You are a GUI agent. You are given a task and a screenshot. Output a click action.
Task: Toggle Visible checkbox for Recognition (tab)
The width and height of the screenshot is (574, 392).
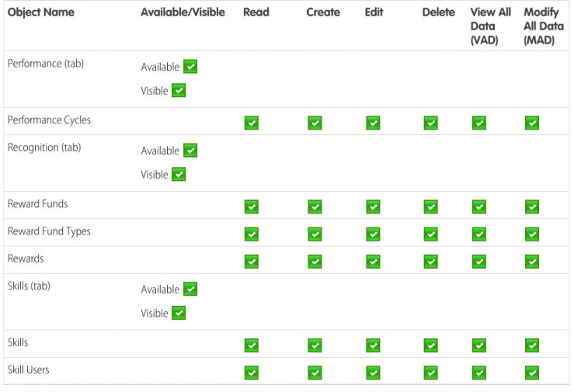[x=179, y=174]
